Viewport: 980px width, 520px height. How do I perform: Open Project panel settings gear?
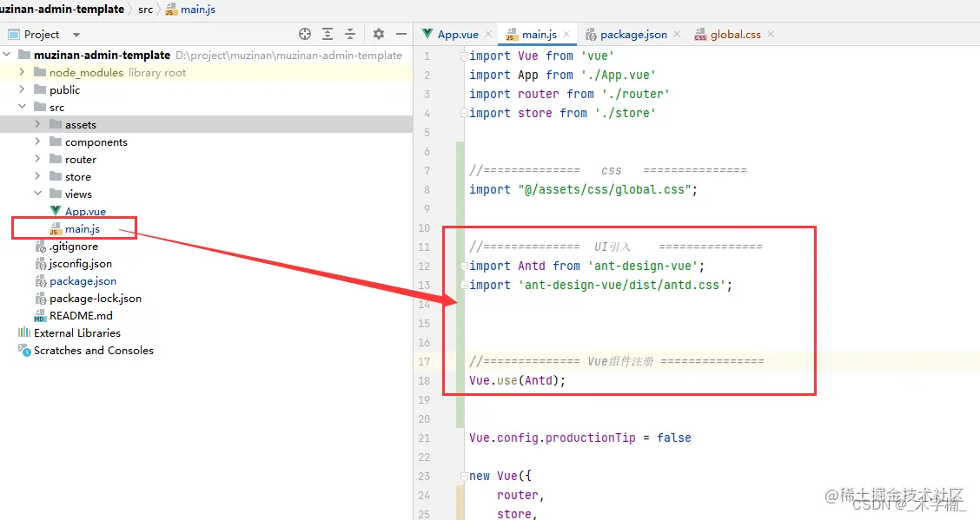coord(379,35)
